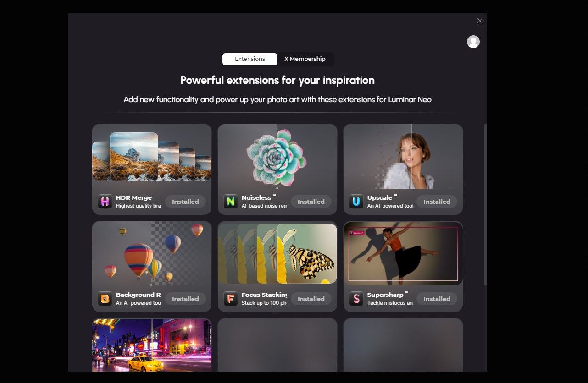Click Installed button for Supersharp AI

coord(437,299)
